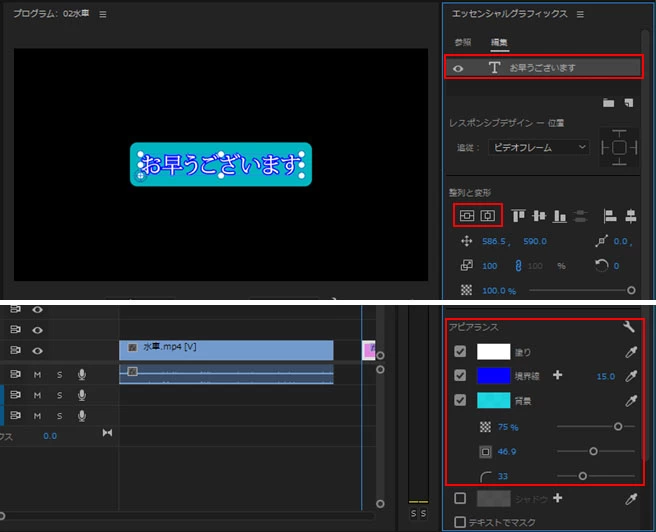Select the 水車.mp4 video clip
Image resolution: width=656 pixels, height=532 pixels.
tap(226, 350)
